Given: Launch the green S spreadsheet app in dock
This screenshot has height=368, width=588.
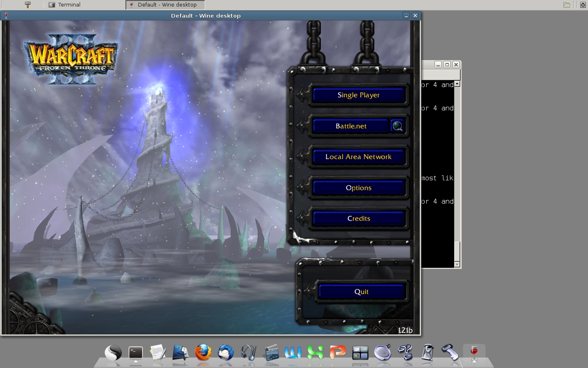Looking at the screenshot, I should tap(315, 352).
